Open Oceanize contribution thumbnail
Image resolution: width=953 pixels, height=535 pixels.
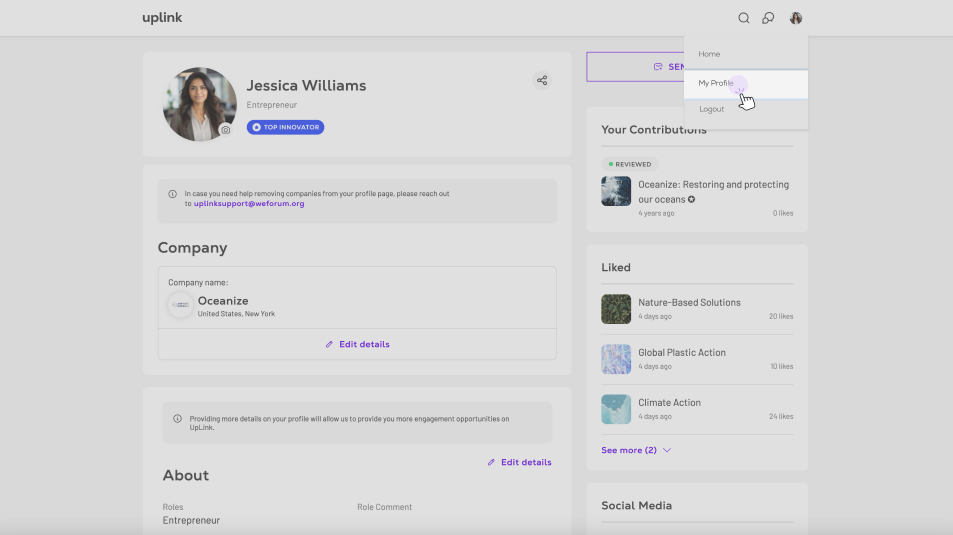[x=616, y=191]
